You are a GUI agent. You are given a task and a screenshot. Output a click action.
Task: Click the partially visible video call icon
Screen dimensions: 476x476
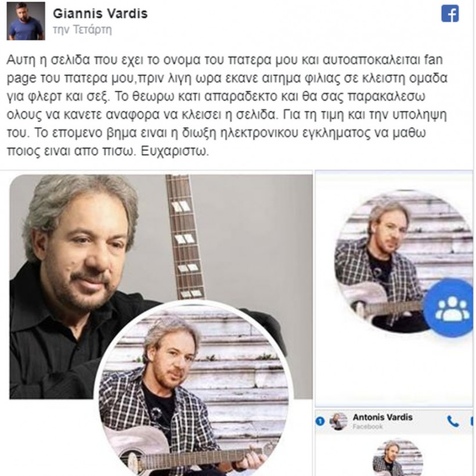[472, 421]
